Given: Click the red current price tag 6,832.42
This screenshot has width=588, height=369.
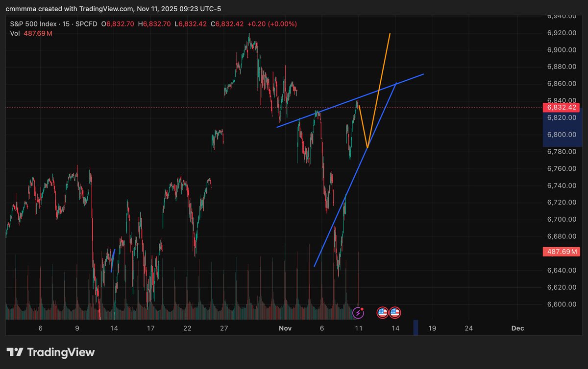Looking at the screenshot, I should pyautogui.click(x=562, y=107).
